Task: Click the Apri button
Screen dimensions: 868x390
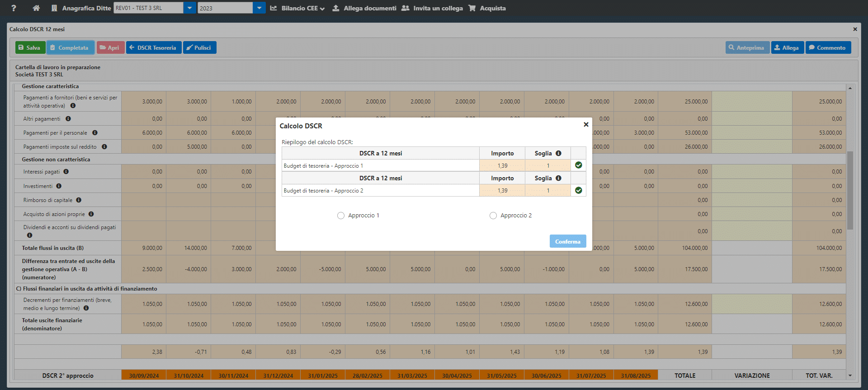Action: click(x=110, y=47)
